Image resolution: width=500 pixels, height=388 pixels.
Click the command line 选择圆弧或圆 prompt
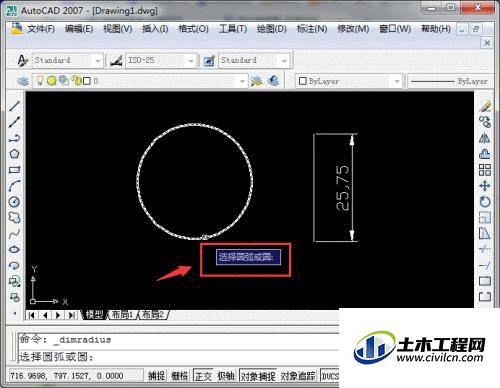click(x=56, y=357)
